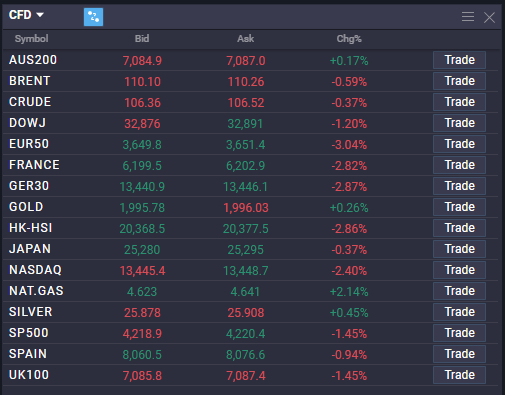Click Trade button for DOWJ

(459, 123)
